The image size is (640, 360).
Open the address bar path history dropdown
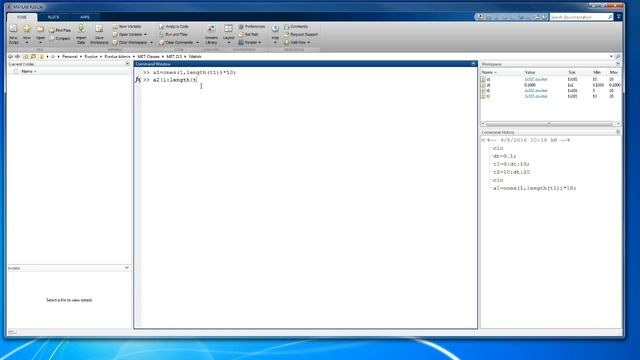point(611,56)
